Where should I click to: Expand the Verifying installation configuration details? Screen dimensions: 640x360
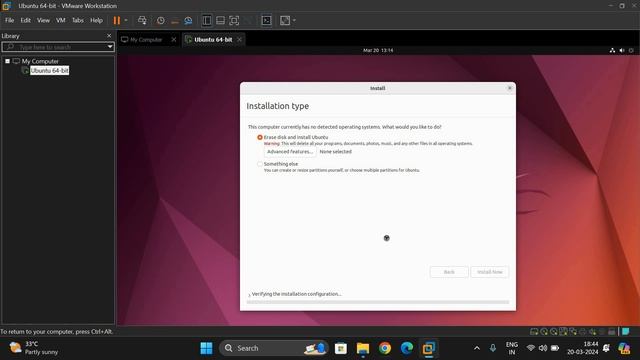[x=249, y=295]
